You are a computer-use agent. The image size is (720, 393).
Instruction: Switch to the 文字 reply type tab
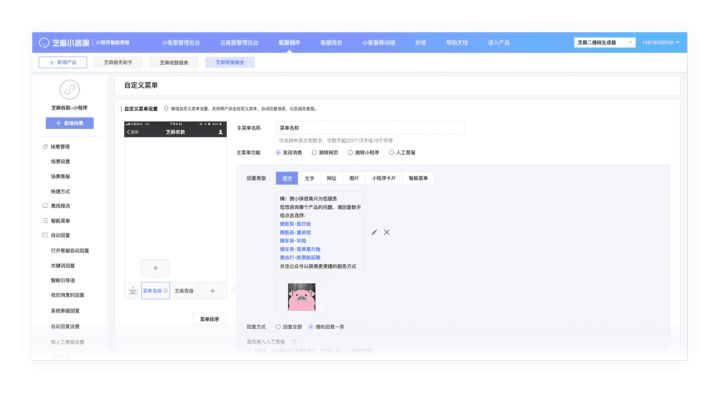pos(309,178)
